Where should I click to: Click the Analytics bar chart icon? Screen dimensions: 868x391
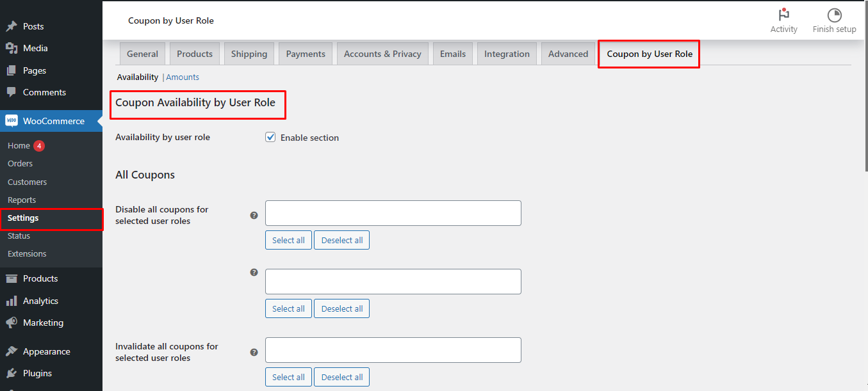[12, 301]
